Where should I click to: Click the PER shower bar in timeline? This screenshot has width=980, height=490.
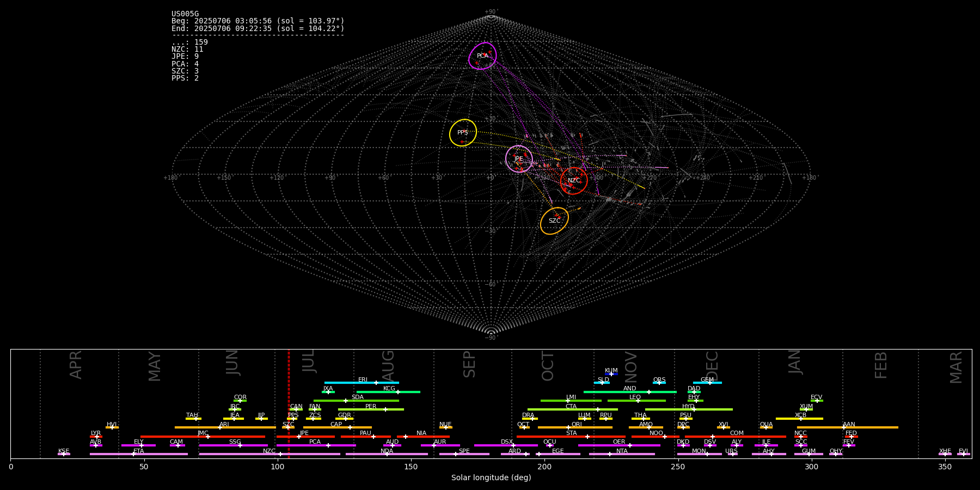[x=371, y=409]
